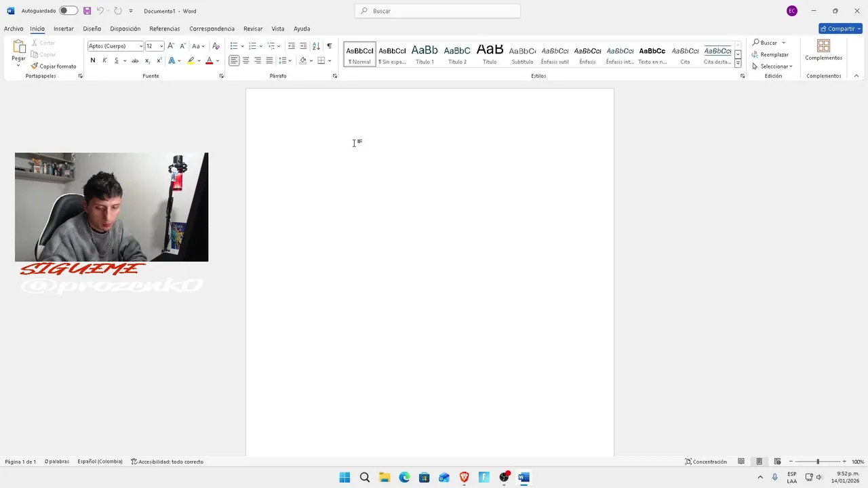Apply yellow text highlight color
Image resolution: width=868 pixels, height=488 pixels.
pos(191,60)
